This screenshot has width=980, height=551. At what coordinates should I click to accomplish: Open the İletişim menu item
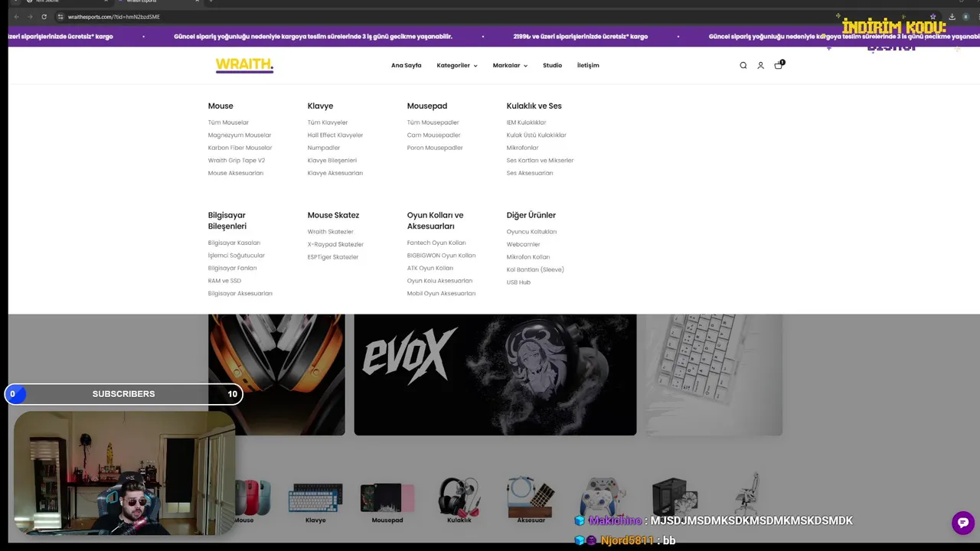click(588, 66)
